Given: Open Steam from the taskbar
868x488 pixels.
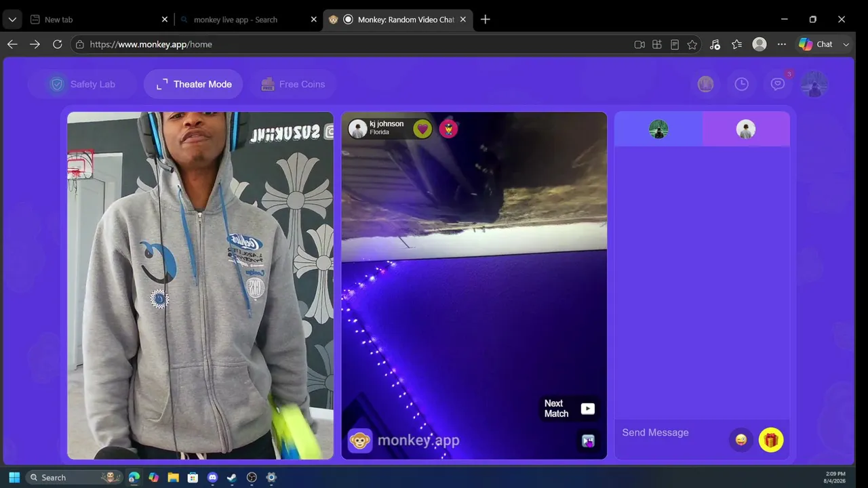Looking at the screenshot, I should 232,477.
